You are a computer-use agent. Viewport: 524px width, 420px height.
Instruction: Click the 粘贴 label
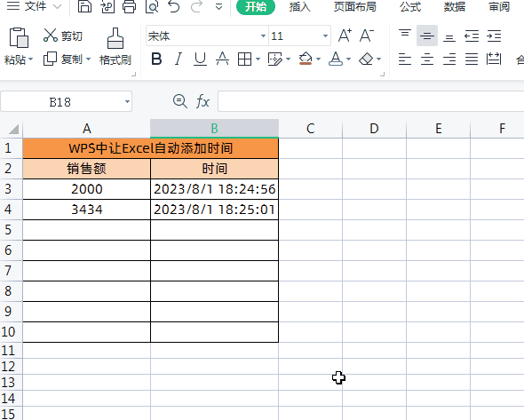tap(15, 59)
